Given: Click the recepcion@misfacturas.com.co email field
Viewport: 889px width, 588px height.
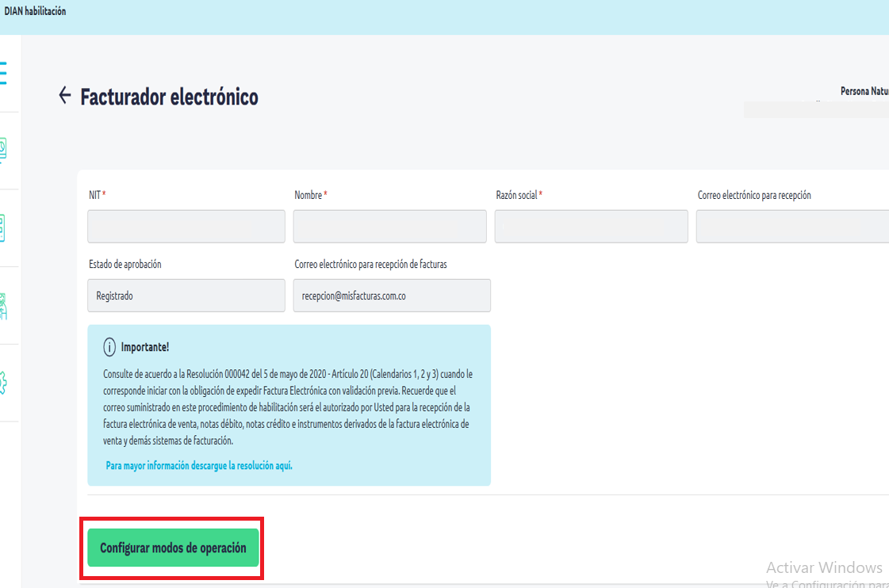Looking at the screenshot, I should pos(392,295).
